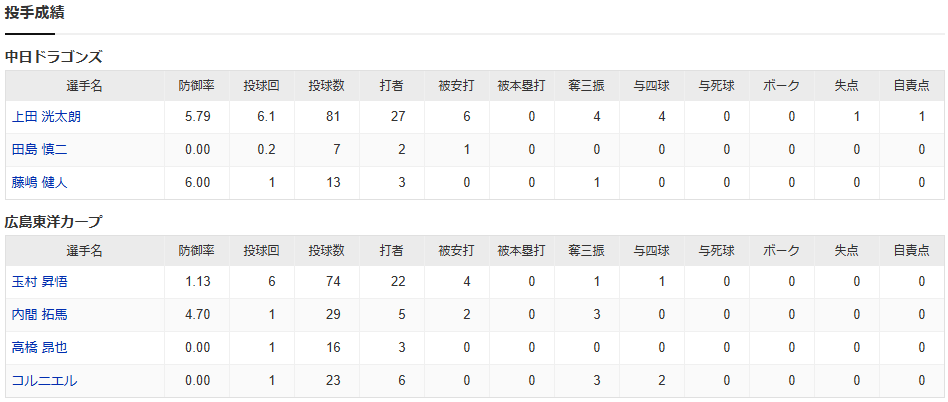The width and height of the screenshot is (948, 402).
Task: Select the 玉村 昇悟 player link
Action: 39,282
